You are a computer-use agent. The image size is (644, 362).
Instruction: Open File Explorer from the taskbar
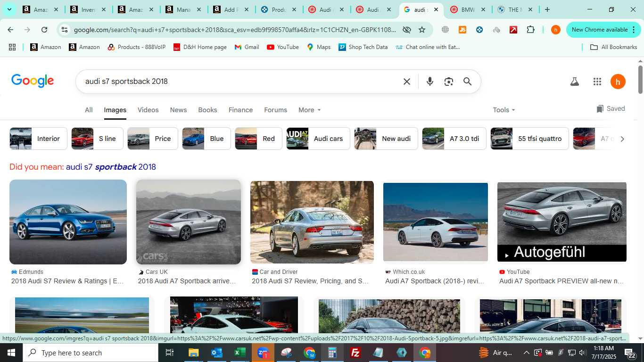click(193, 353)
